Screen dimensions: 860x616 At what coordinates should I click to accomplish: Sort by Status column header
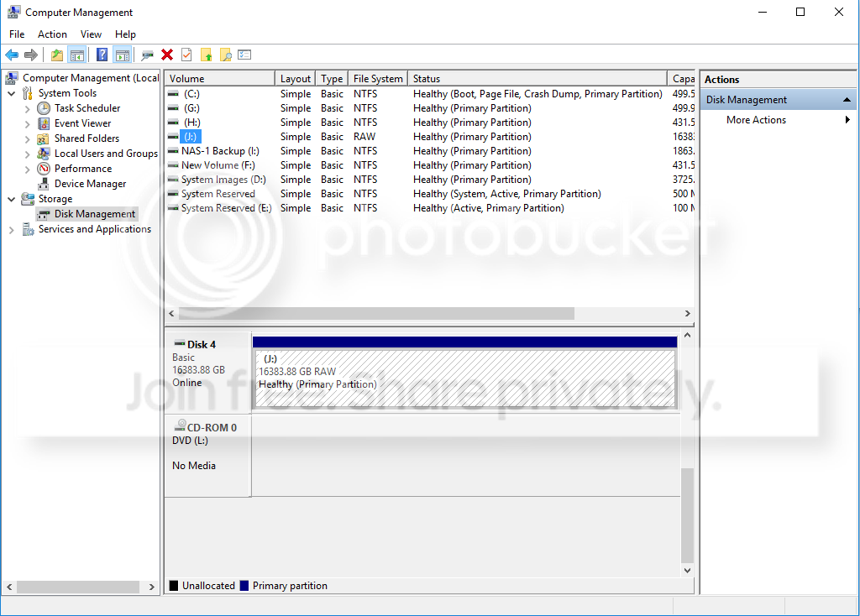tap(537, 78)
